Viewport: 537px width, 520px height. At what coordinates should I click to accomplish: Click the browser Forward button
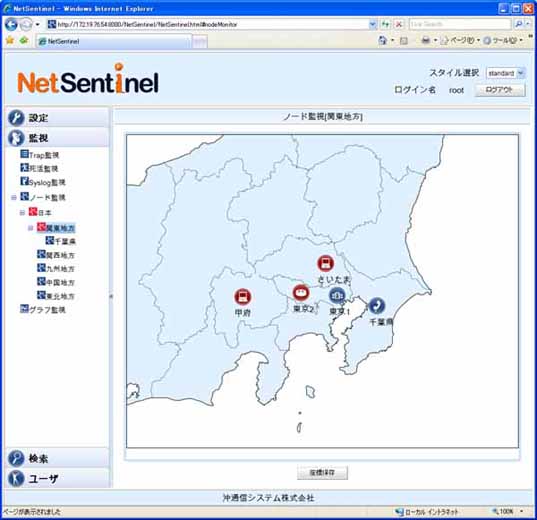tap(26, 24)
